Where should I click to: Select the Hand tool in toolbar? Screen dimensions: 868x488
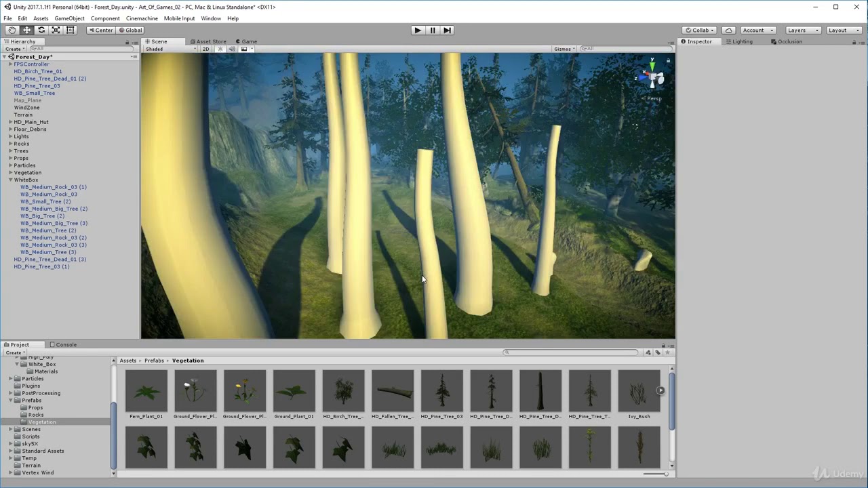pos(12,30)
